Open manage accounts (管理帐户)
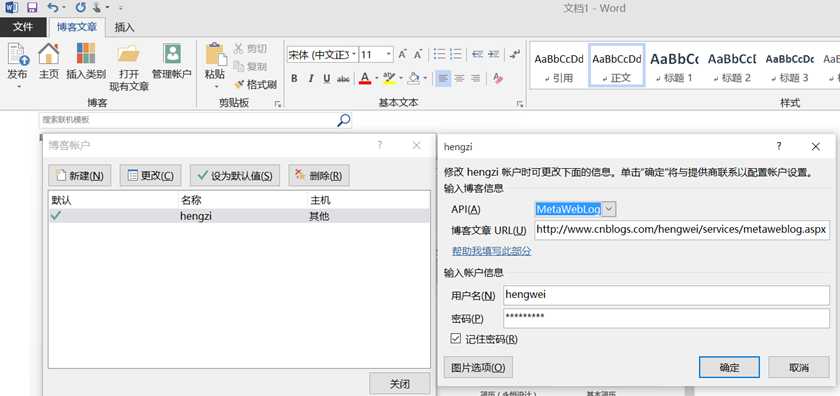 click(x=171, y=61)
